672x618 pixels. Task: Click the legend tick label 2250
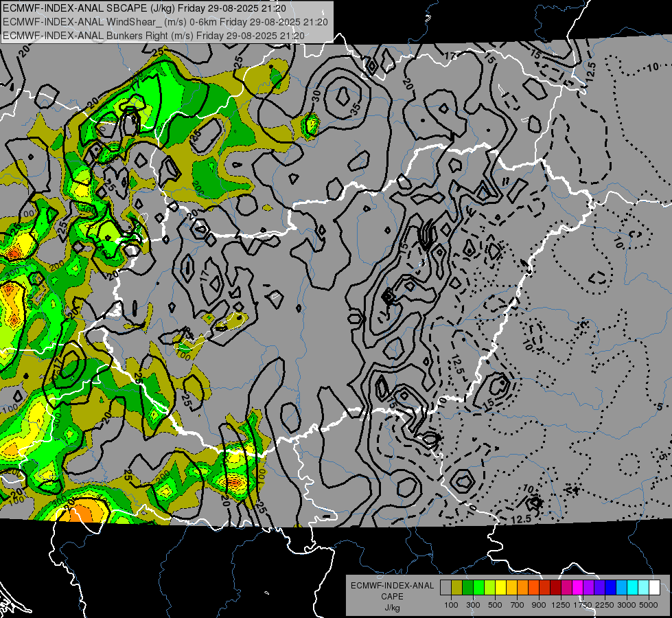pyautogui.click(x=605, y=605)
